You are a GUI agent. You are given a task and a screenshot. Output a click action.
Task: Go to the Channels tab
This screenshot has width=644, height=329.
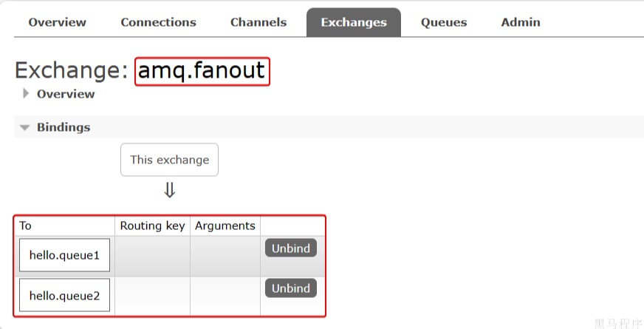[258, 22]
